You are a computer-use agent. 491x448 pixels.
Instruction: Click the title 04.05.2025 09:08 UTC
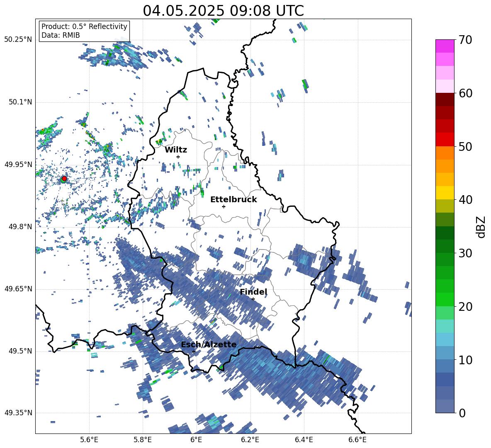[x=223, y=11]
